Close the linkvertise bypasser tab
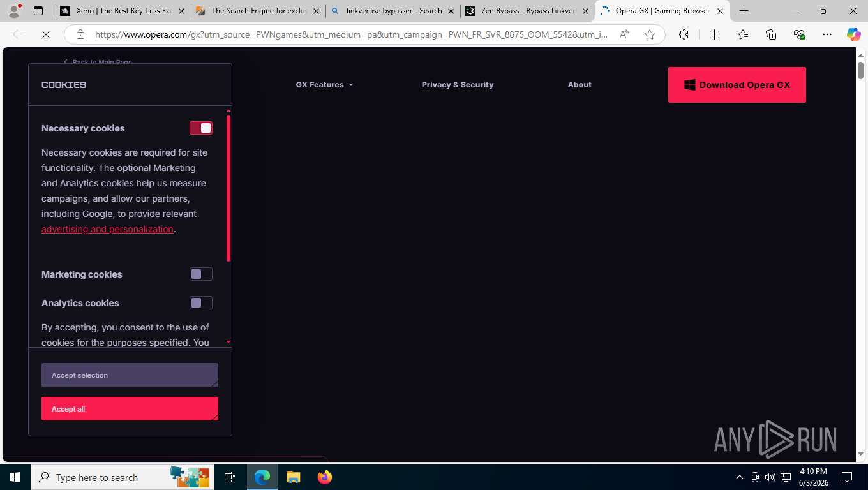The width and height of the screenshot is (868, 490). [x=451, y=11]
